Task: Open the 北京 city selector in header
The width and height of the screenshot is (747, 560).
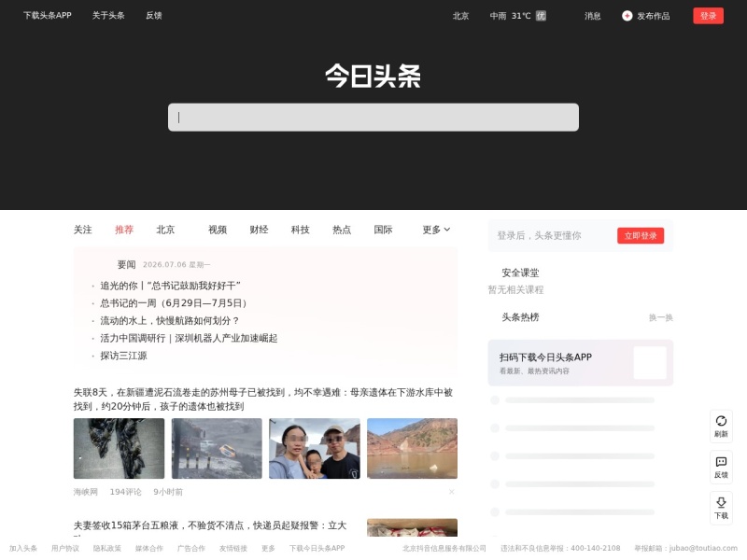Action: [460, 16]
